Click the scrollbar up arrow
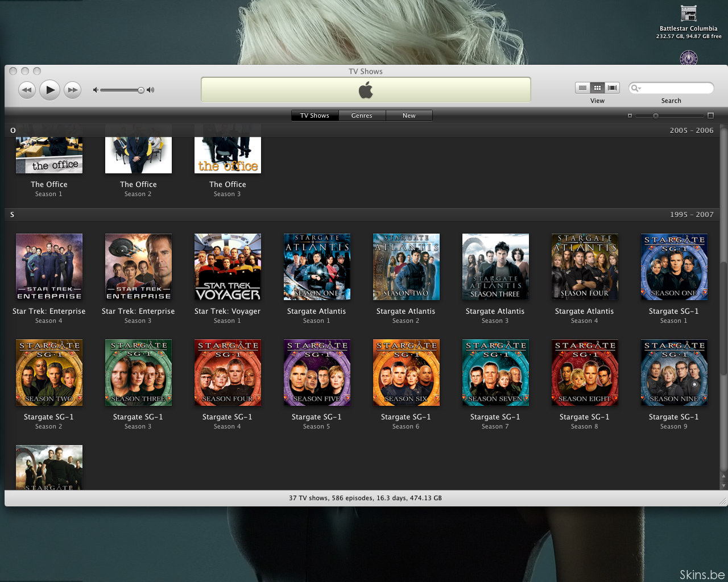728x582 pixels. pos(723,476)
